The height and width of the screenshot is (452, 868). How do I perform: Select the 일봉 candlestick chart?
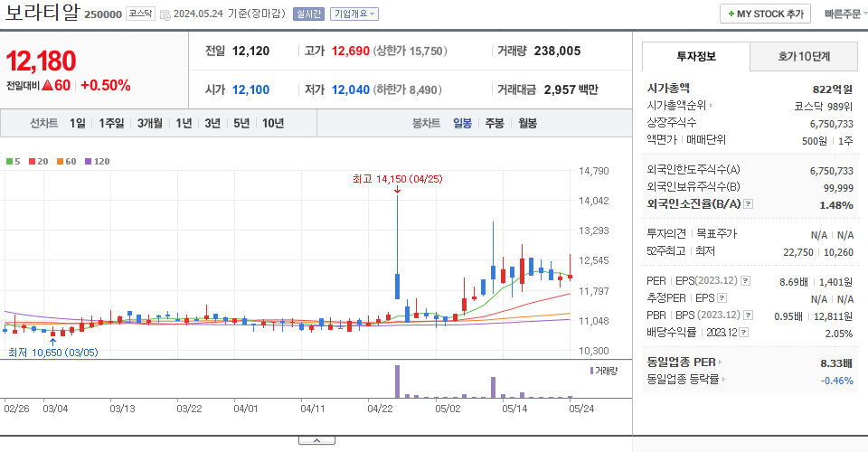click(x=462, y=123)
